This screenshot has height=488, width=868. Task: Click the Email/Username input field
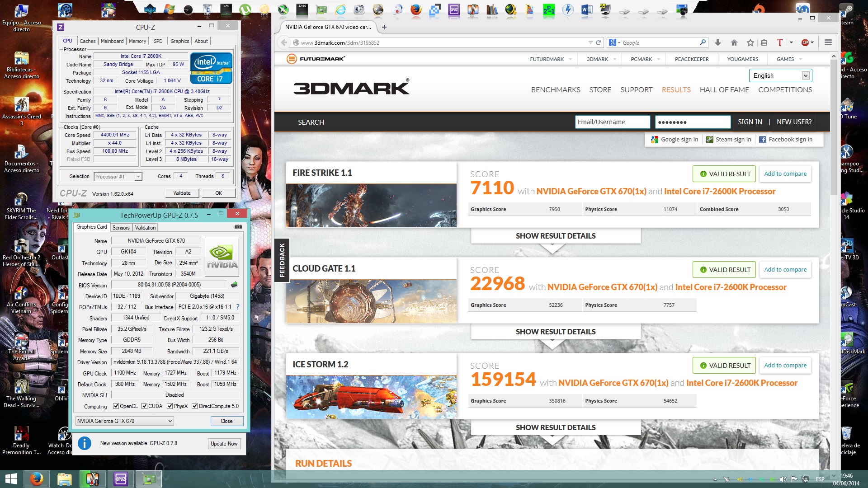612,122
